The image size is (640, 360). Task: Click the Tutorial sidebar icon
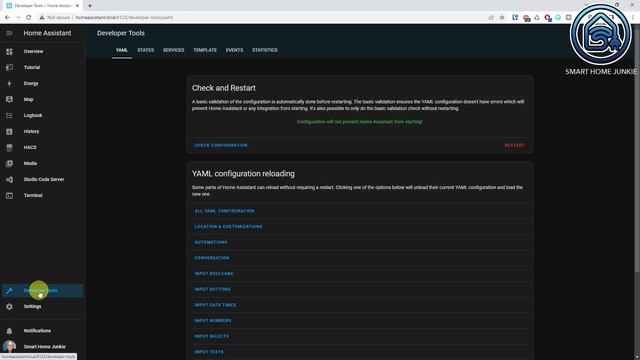[x=9, y=67]
